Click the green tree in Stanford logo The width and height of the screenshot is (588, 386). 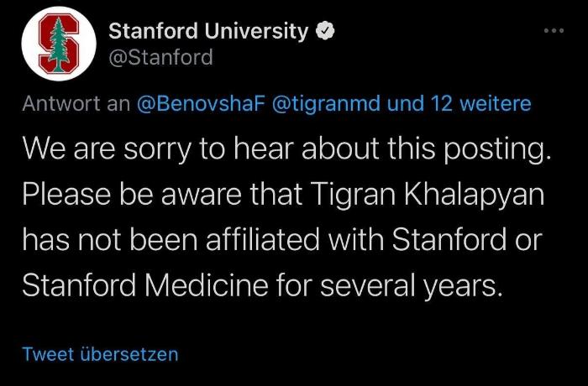pos(59,44)
